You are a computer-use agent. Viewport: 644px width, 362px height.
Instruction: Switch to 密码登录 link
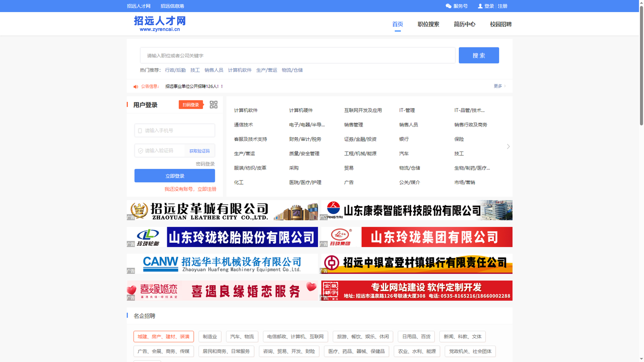205,164
